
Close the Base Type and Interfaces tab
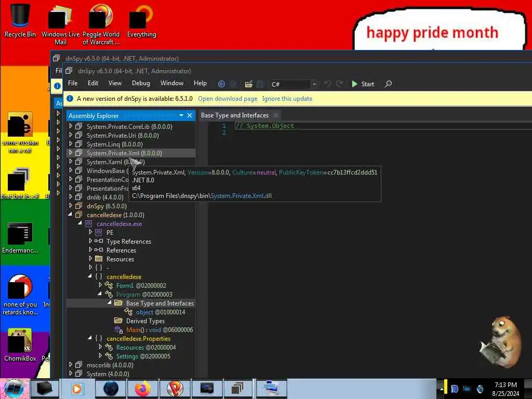(x=276, y=115)
